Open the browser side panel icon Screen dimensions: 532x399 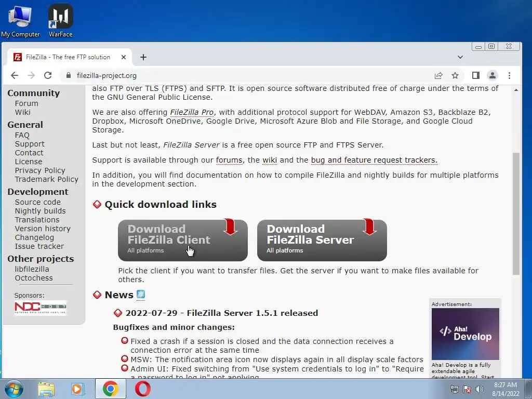coord(476,75)
